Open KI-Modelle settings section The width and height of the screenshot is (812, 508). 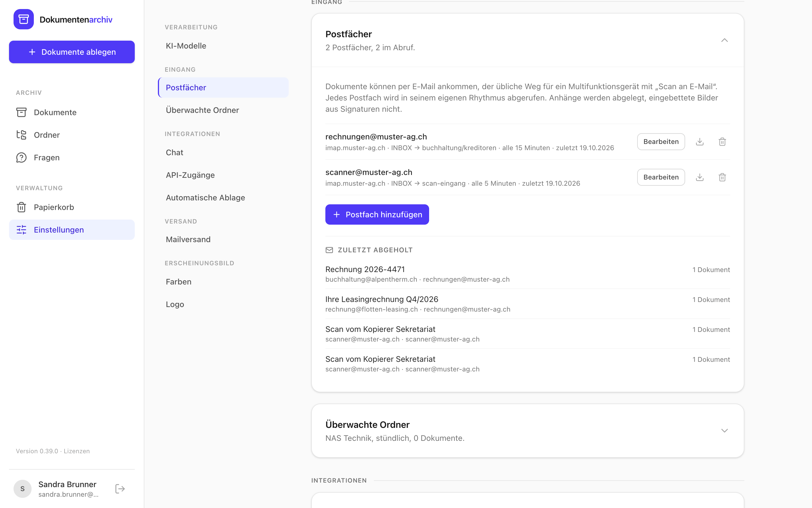[223, 46]
